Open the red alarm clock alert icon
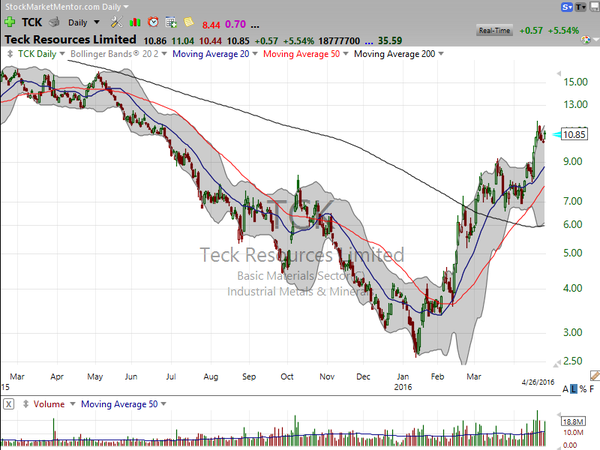Image resolution: width=600 pixels, height=450 pixels. pos(153,22)
